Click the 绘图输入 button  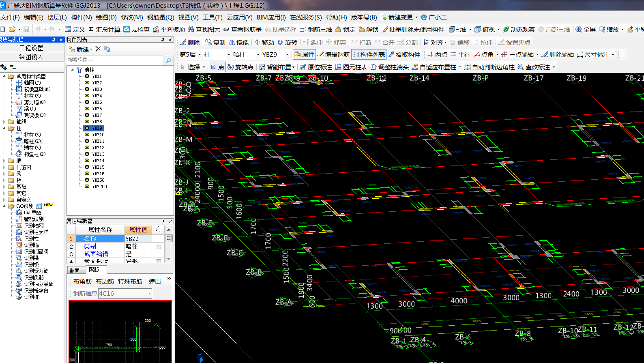pos(32,57)
